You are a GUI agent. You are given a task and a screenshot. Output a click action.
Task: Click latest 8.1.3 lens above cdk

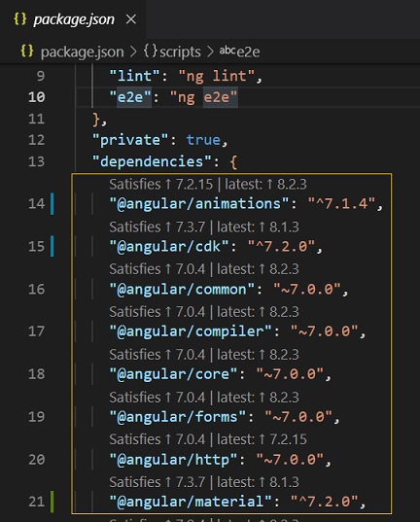258,227
